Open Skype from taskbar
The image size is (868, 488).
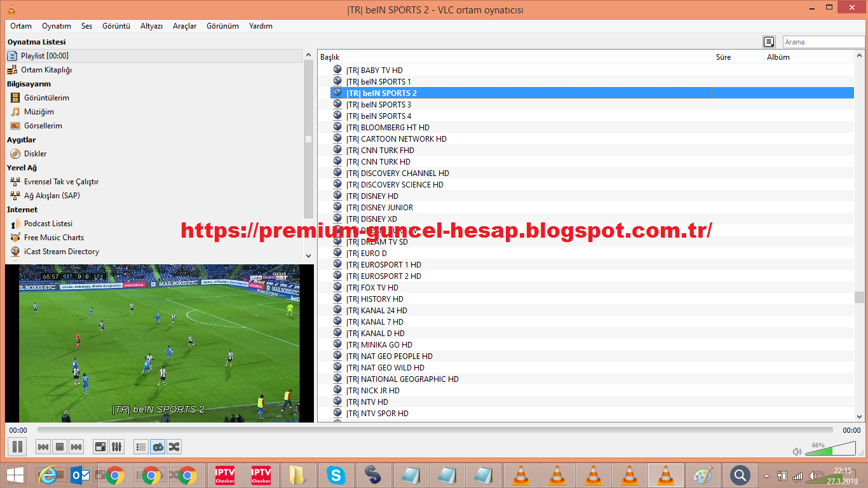[336, 475]
